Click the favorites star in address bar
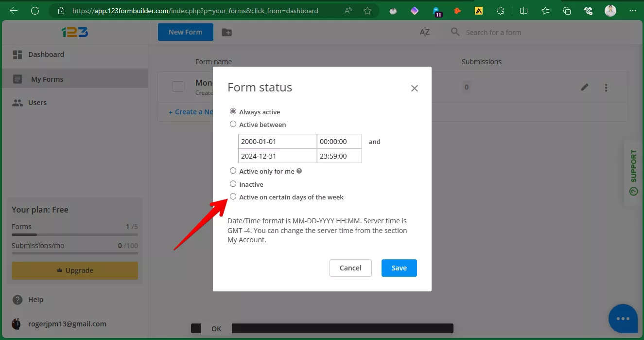The width and height of the screenshot is (644, 340). point(367,10)
